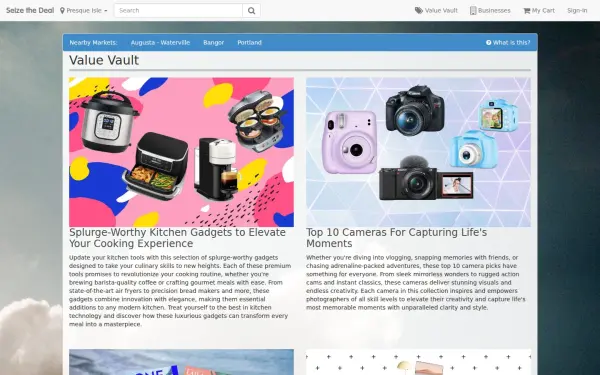Click the kitchen gadgets description paragraph
Screen dimensions: 600x375
(x=180, y=291)
